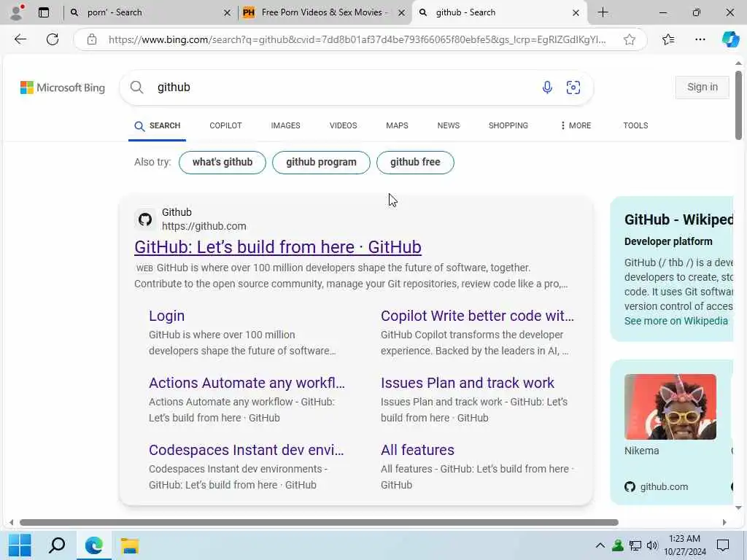Screen dimensions: 747x560
Task: Open File Explorer from taskbar
Action: click(130, 545)
